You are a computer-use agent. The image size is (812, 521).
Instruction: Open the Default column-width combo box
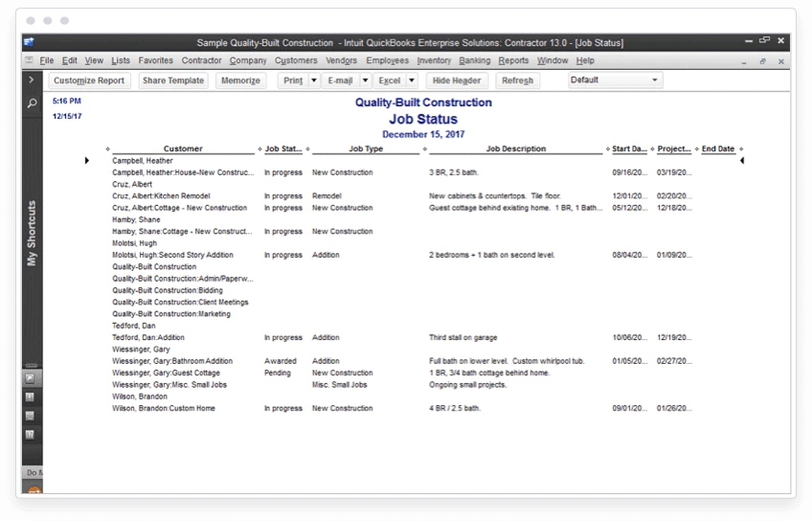pyautogui.click(x=615, y=79)
